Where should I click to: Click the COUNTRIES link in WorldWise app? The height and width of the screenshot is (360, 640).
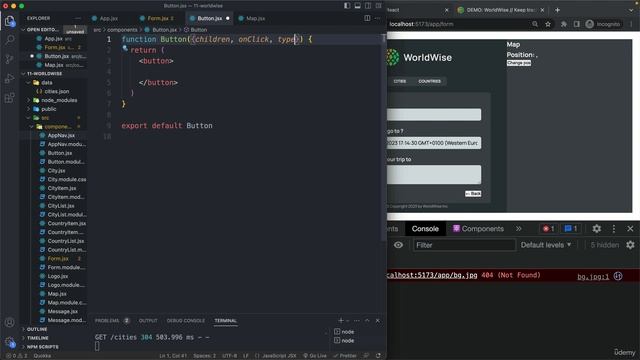[429, 81]
